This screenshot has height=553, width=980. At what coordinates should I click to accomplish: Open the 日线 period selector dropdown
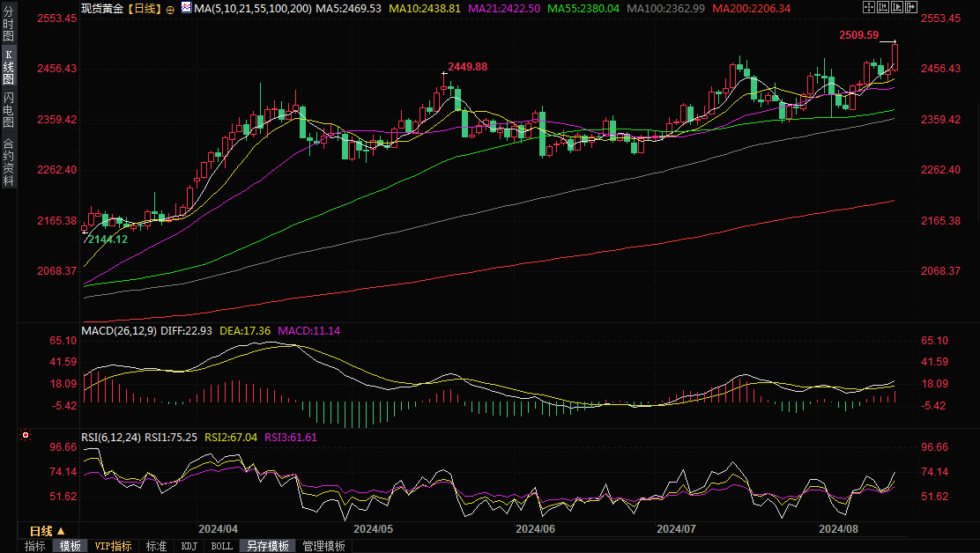coord(47,531)
